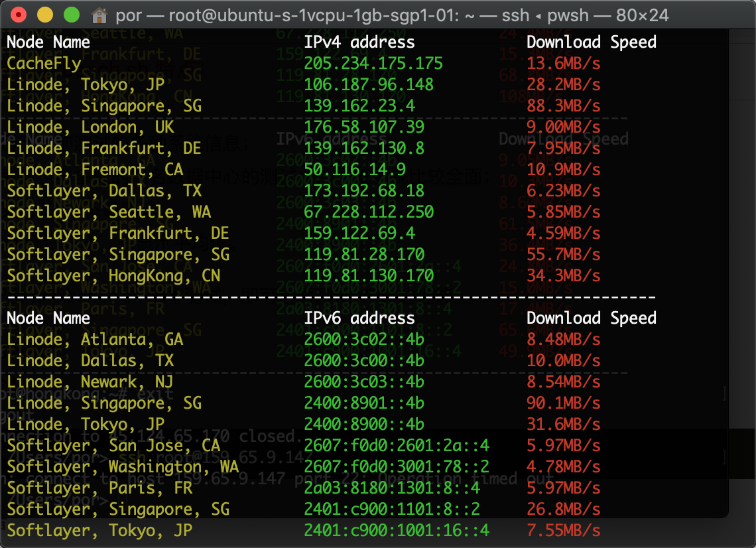This screenshot has height=548, width=756.
Task: Select 'Softlayer, HongKong, CN' node name
Action: point(113,276)
